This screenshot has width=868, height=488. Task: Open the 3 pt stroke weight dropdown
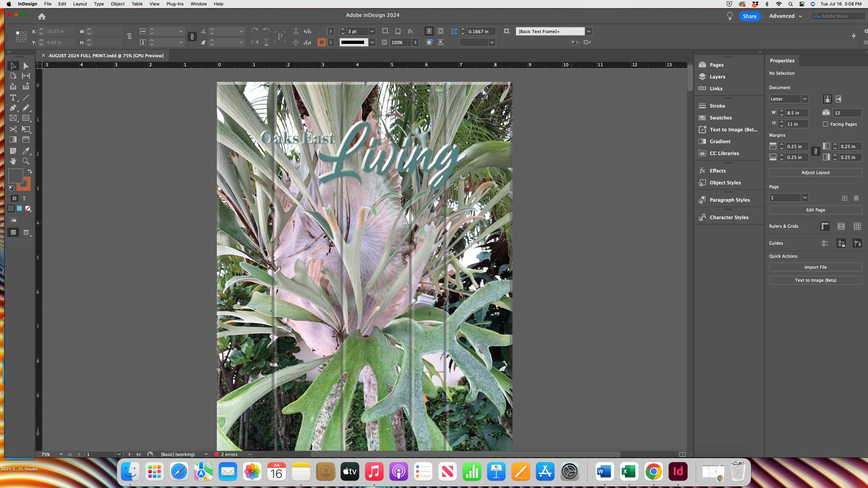[x=372, y=31]
